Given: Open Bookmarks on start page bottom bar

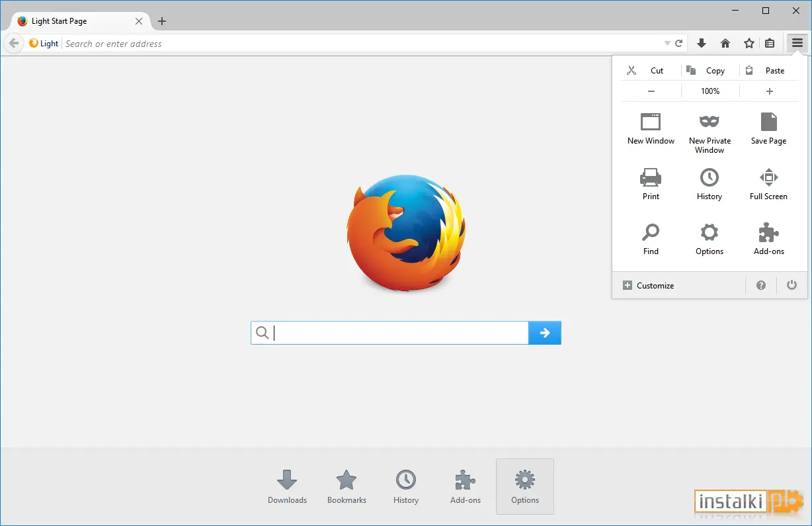Looking at the screenshot, I should (346, 487).
